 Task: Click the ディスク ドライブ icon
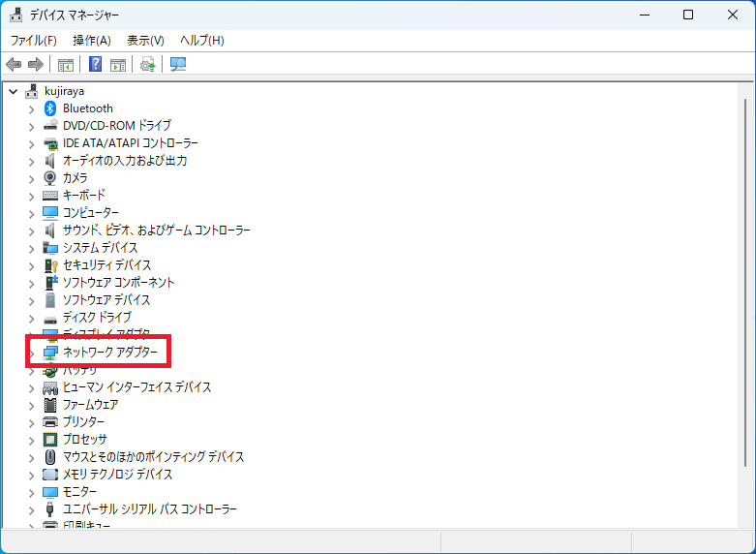click(x=50, y=319)
